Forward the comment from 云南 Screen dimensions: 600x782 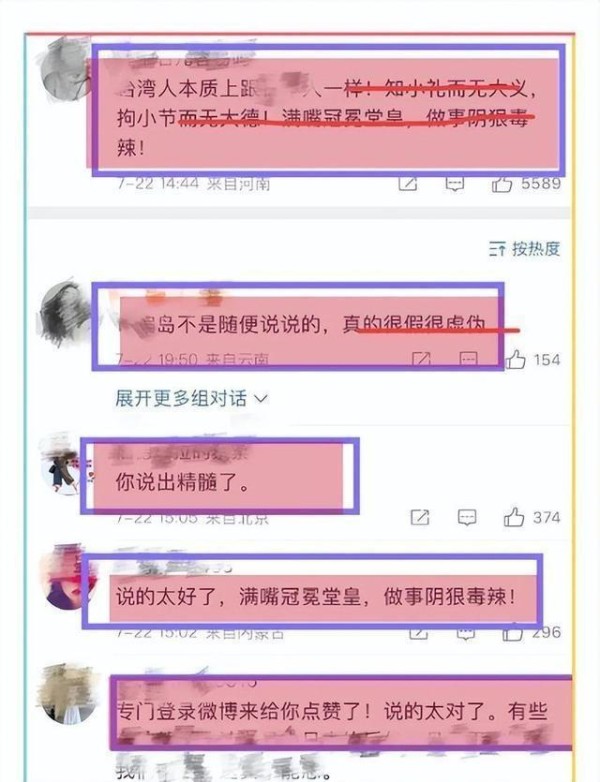(x=421, y=359)
